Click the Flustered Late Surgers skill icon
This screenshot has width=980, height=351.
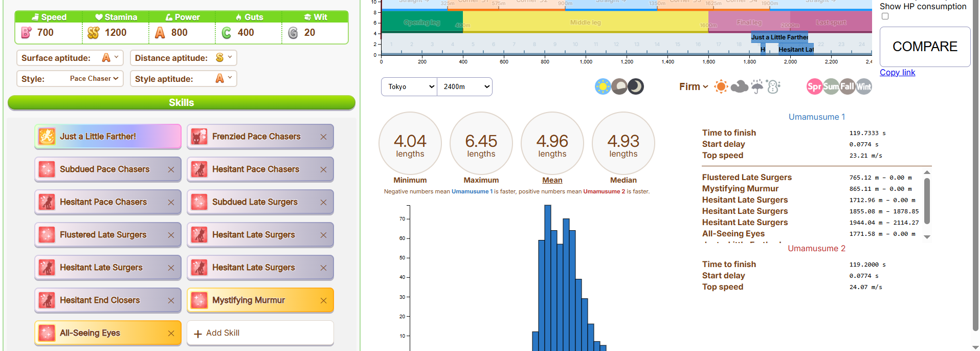[x=47, y=235]
